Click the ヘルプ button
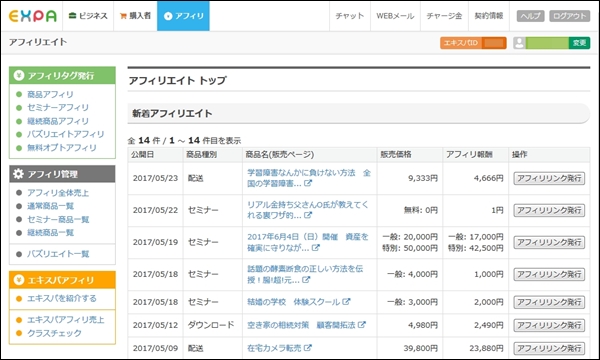Image resolution: width=600 pixels, height=360 pixels. pos(530,16)
